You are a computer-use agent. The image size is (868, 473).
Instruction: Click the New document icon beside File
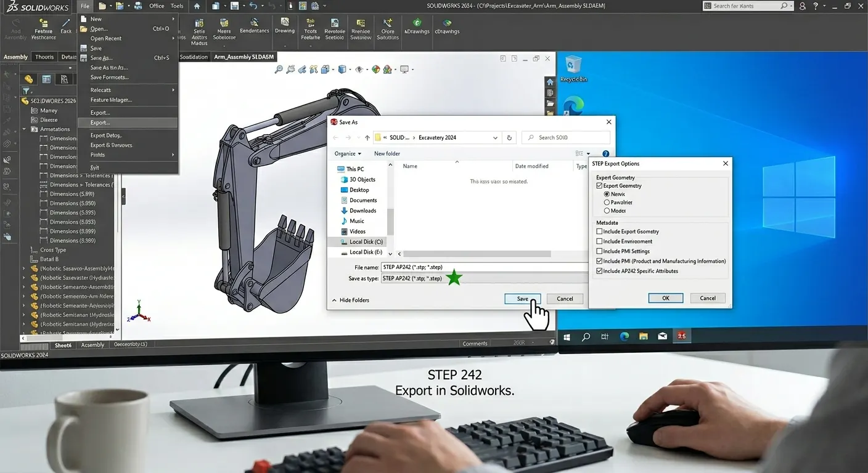(x=102, y=6)
